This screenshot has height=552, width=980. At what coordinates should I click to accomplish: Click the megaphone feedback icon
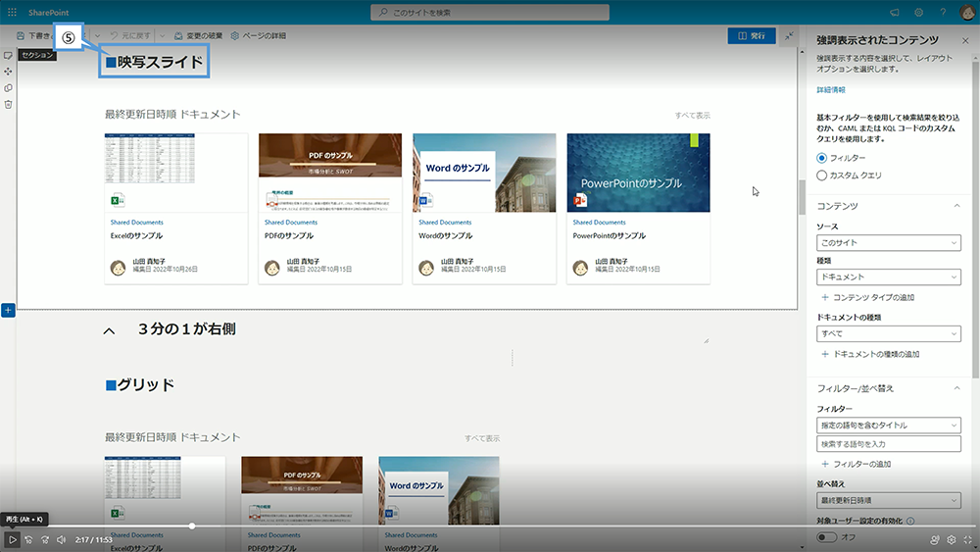(894, 12)
